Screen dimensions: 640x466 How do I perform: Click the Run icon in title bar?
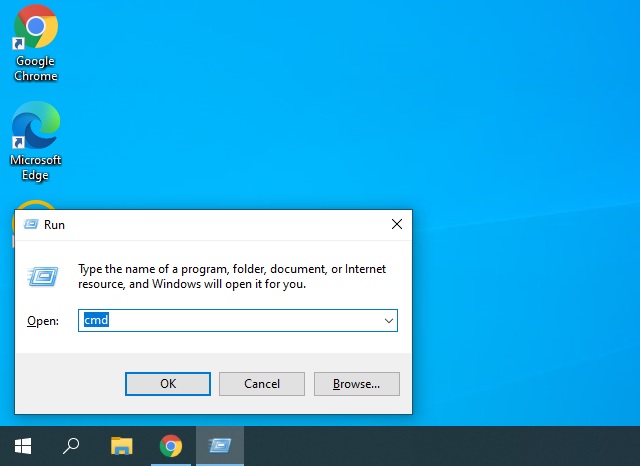31,224
